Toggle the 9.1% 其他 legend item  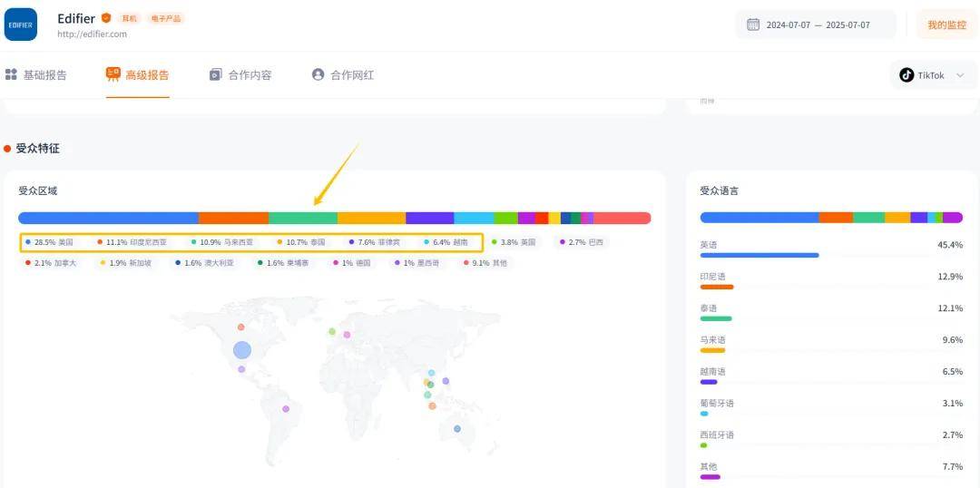485,263
